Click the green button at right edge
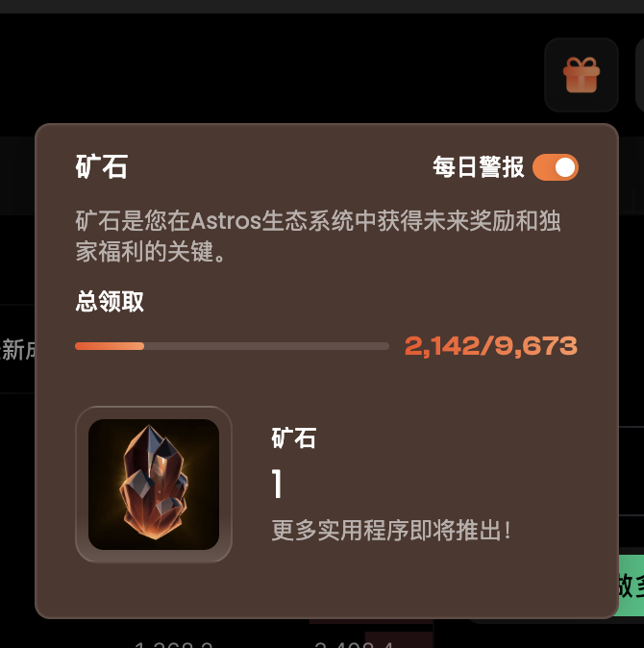Image resolution: width=644 pixels, height=648 pixels. [x=631, y=586]
